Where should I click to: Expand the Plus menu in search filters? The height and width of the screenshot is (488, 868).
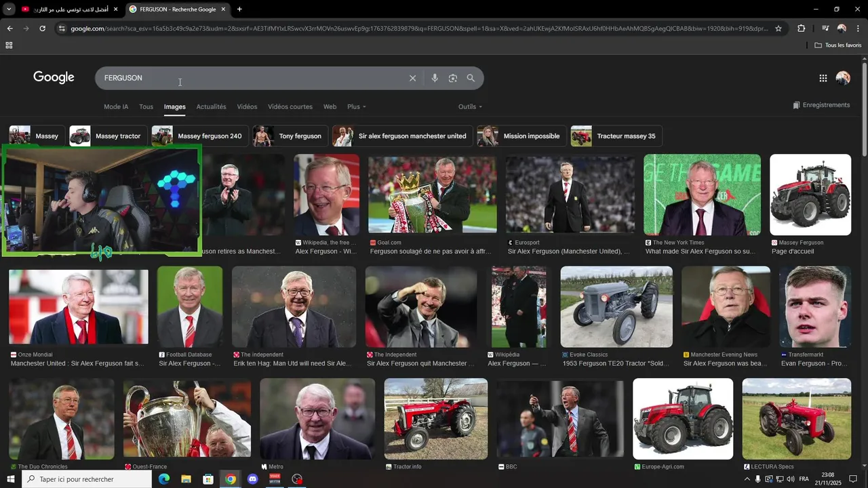point(357,106)
